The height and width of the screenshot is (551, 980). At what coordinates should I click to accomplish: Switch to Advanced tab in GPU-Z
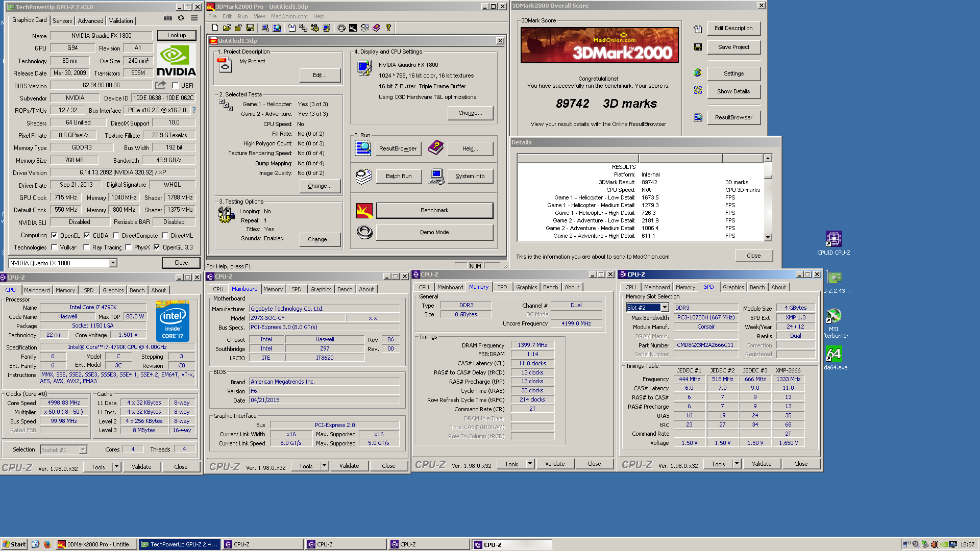90,21
